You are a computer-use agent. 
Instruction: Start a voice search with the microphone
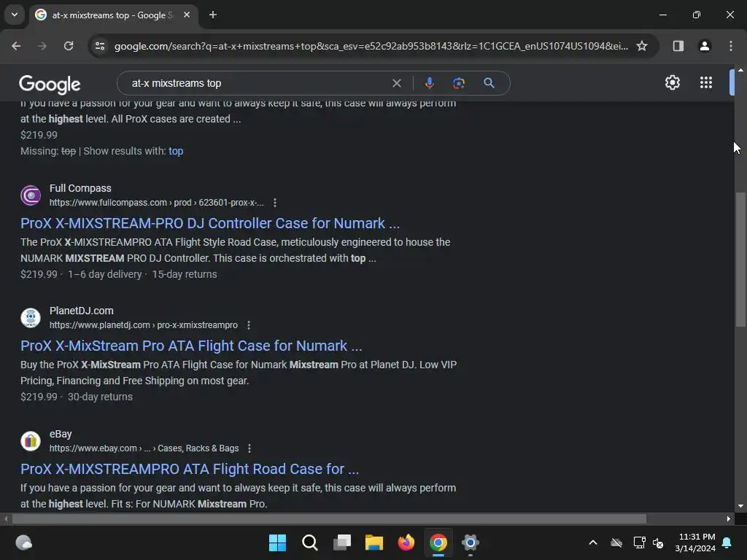tap(429, 83)
